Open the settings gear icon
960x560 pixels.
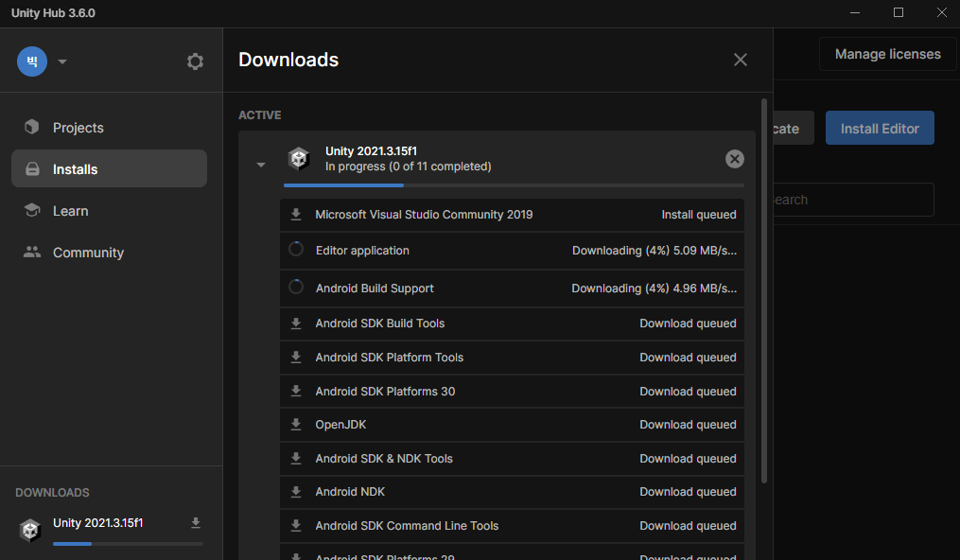(x=195, y=61)
